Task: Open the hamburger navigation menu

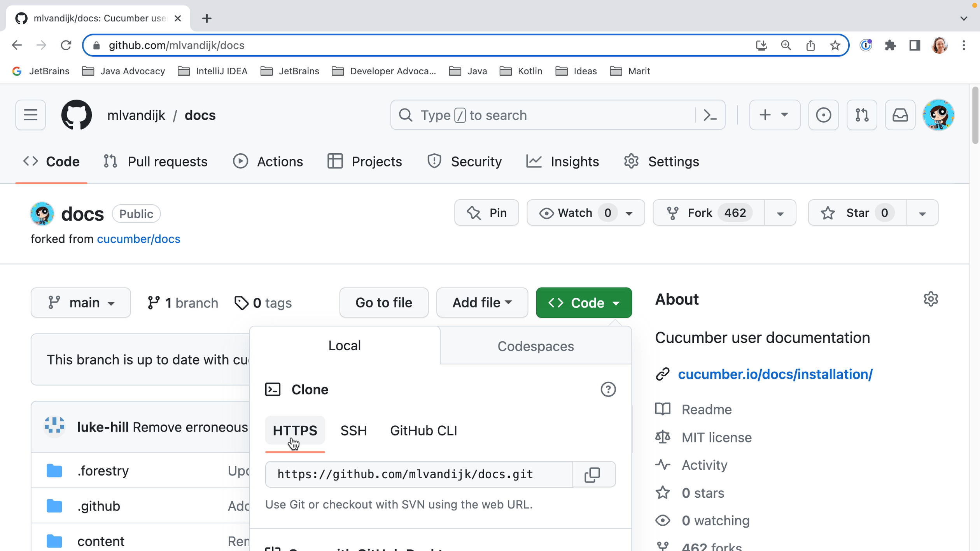Action: pyautogui.click(x=30, y=115)
